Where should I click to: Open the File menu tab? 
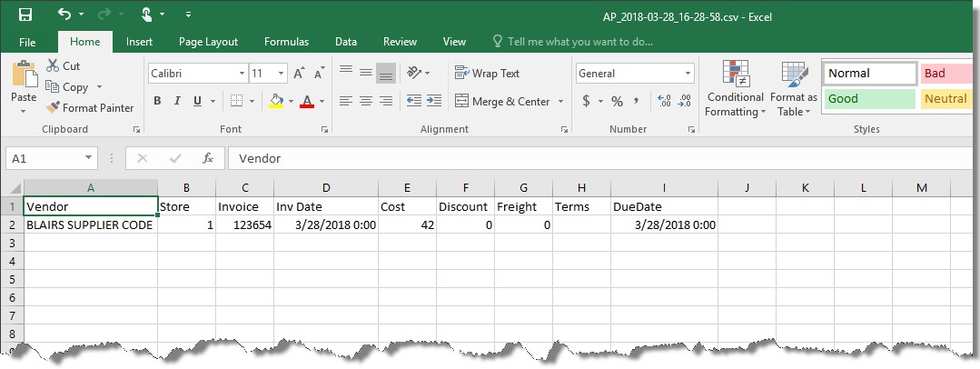(27, 42)
